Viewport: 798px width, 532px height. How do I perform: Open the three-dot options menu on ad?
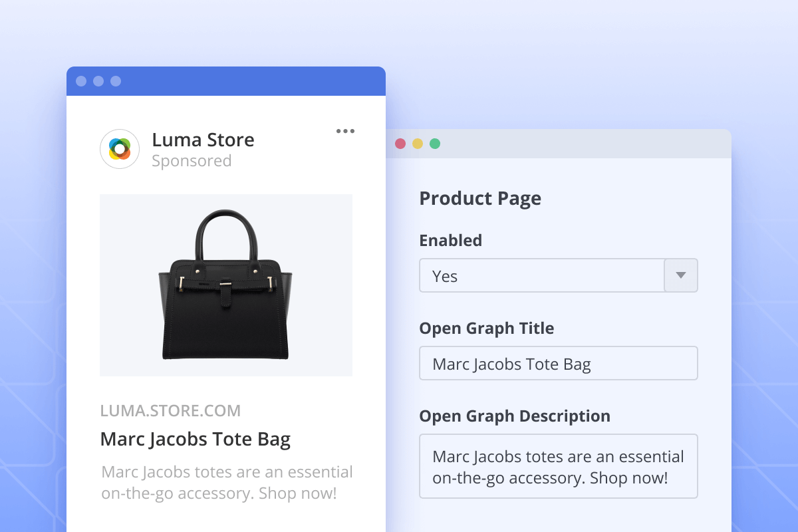[x=345, y=131]
